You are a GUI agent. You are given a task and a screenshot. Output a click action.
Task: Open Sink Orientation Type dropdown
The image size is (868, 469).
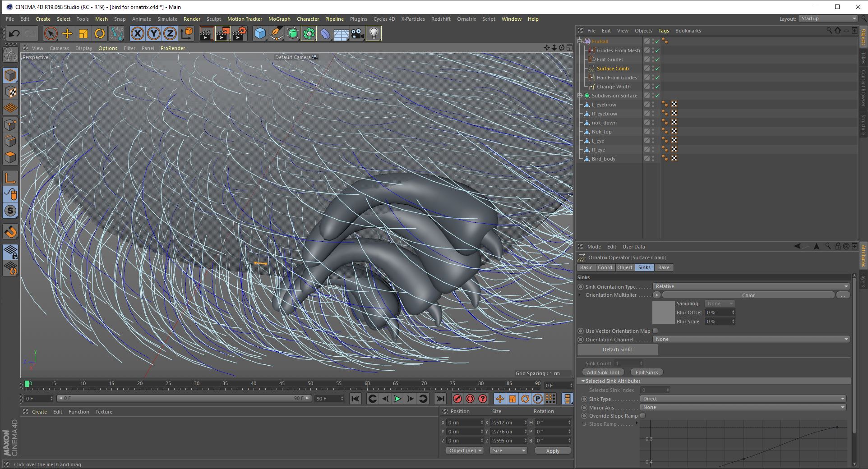coord(751,287)
